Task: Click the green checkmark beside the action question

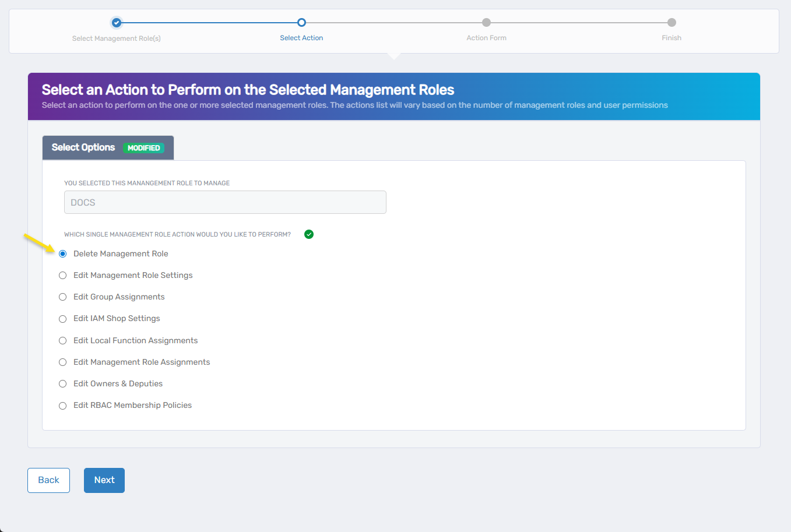Action: click(x=308, y=234)
